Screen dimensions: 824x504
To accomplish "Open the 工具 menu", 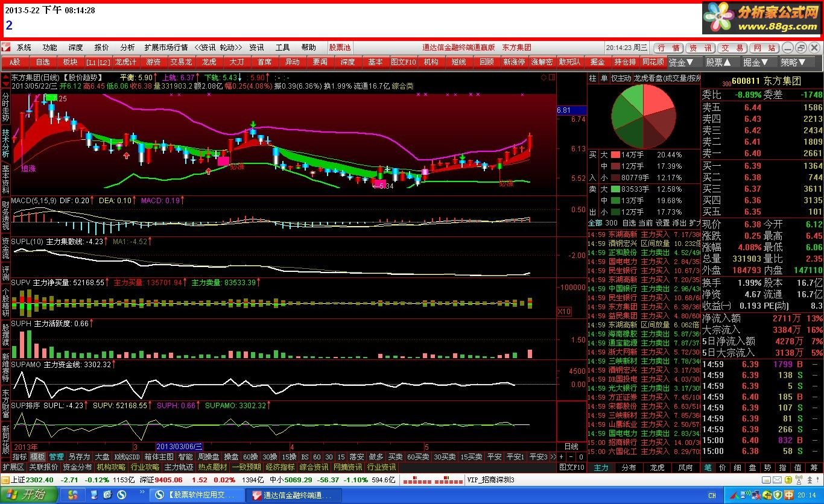I will [283, 47].
